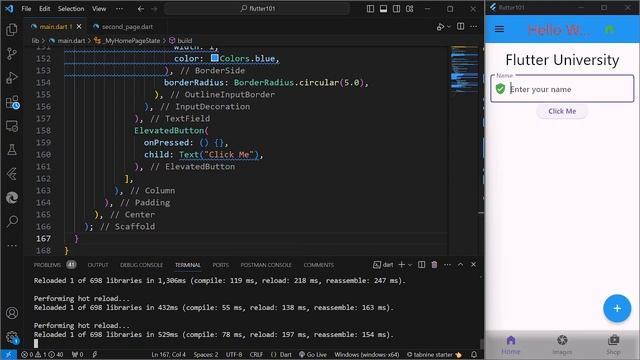Open notifications bell in status bar
640x360 pixels.
pyautogui.click(x=474, y=354)
